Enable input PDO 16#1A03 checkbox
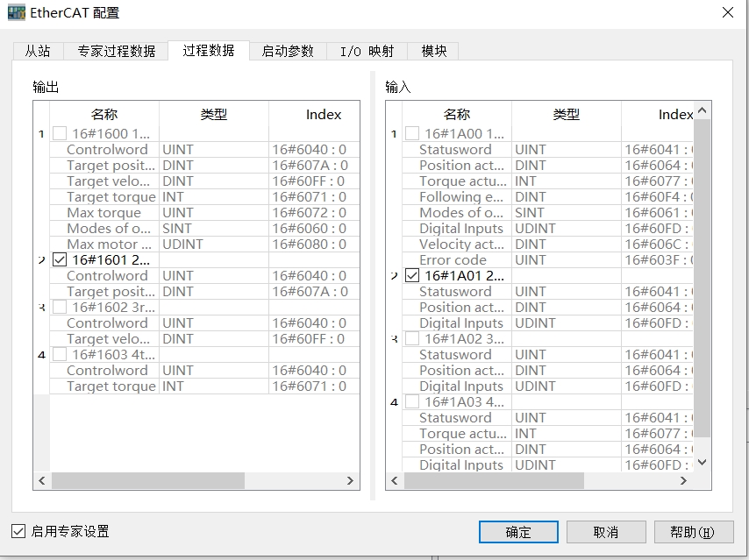 (412, 401)
